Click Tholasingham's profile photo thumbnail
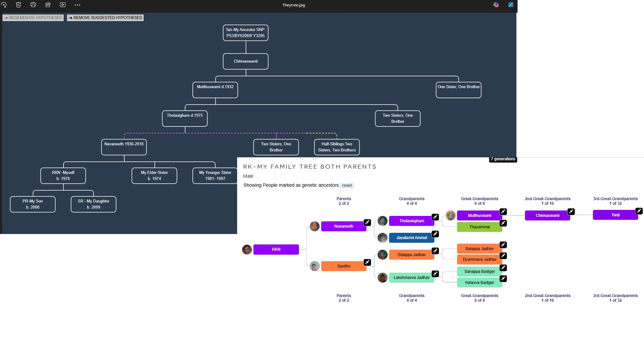The height and width of the screenshot is (346, 644). 382,221
